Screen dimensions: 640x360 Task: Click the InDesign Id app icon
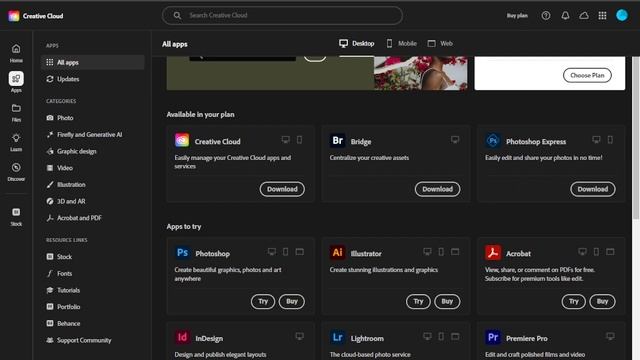coord(182,337)
